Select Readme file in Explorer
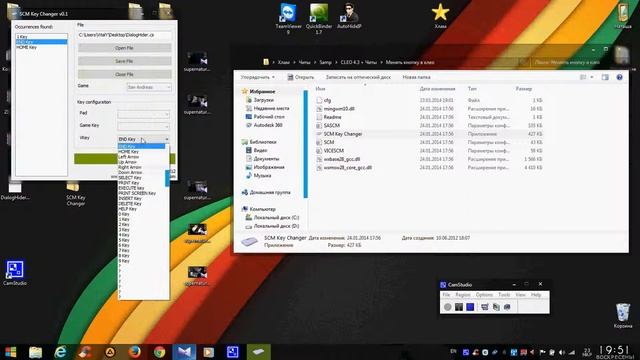Image resolution: width=640 pixels, height=360 pixels. coord(333,117)
